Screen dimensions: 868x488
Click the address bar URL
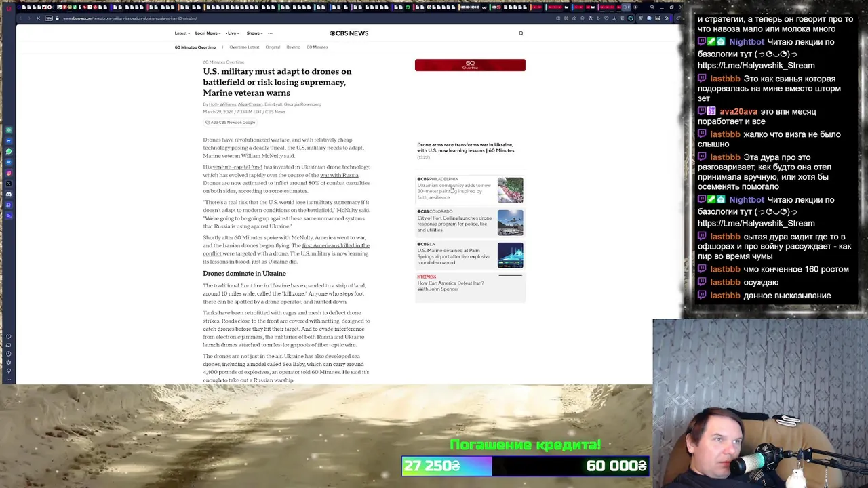point(130,18)
